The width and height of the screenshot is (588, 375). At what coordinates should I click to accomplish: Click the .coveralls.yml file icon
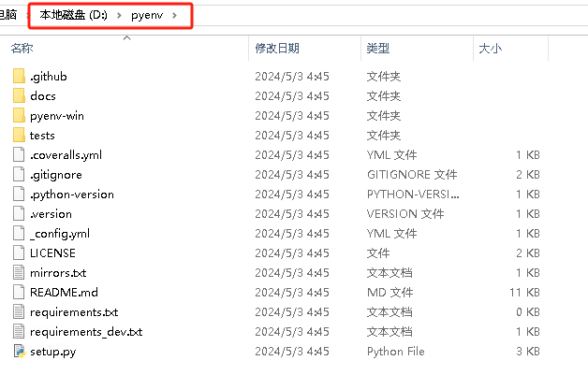19,155
